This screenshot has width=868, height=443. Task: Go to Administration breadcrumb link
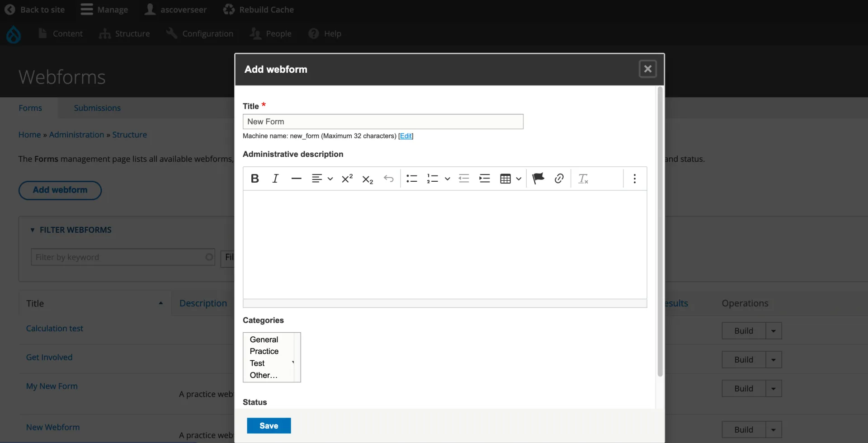click(76, 135)
